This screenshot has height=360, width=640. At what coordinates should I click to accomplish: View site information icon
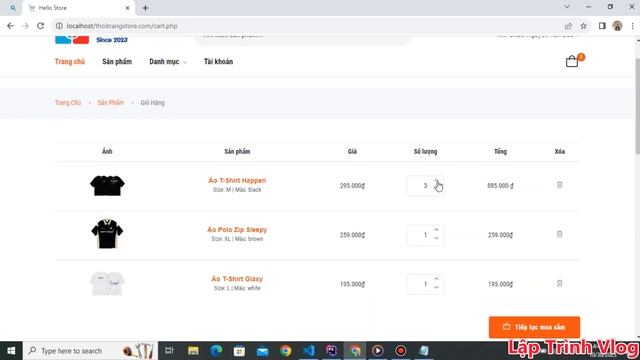pos(59,26)
